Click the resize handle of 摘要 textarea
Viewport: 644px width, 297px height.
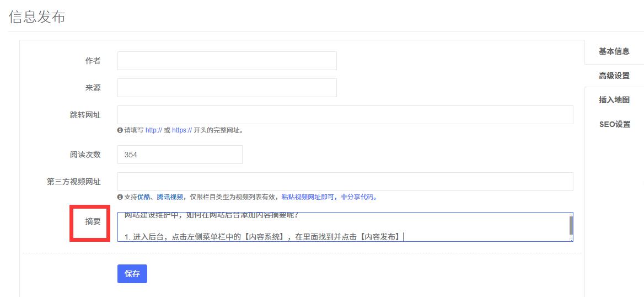point(571,239)
